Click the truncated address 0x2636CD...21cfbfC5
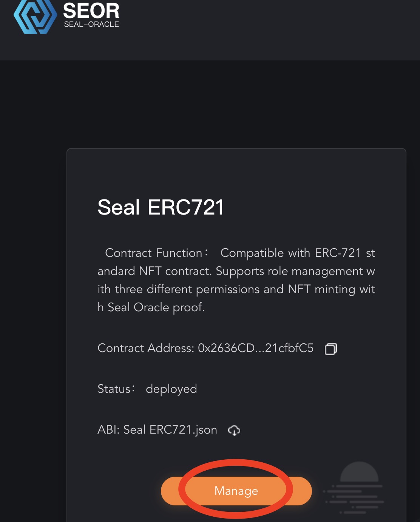Screen dimensions: 420x522 [256, 348]
